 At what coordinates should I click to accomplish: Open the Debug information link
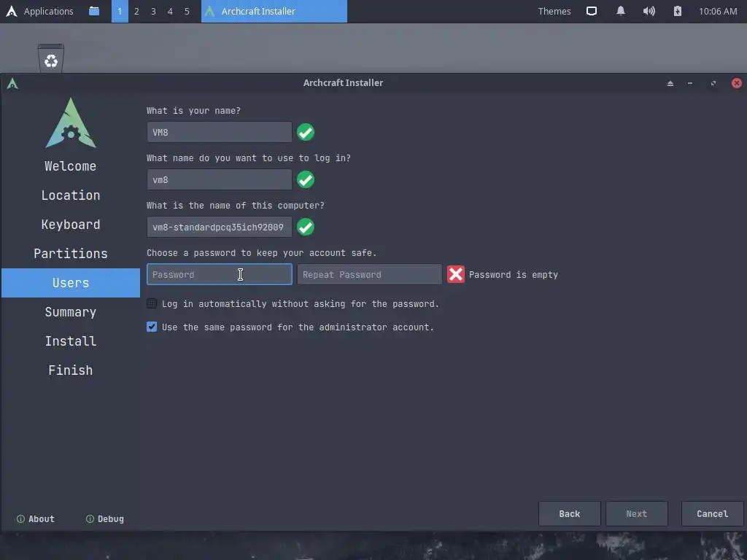click(105, 519)
